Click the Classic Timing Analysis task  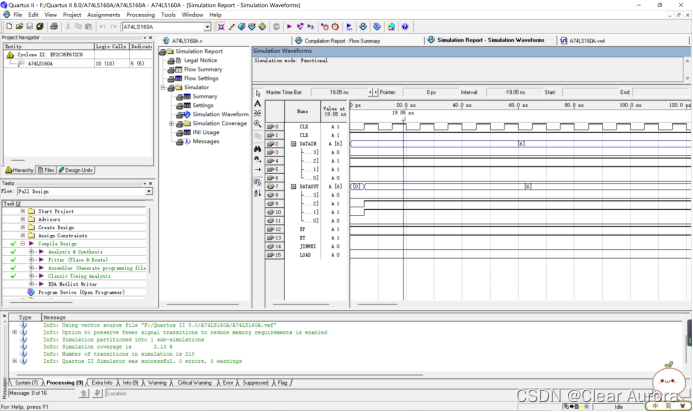coord(79,276)
